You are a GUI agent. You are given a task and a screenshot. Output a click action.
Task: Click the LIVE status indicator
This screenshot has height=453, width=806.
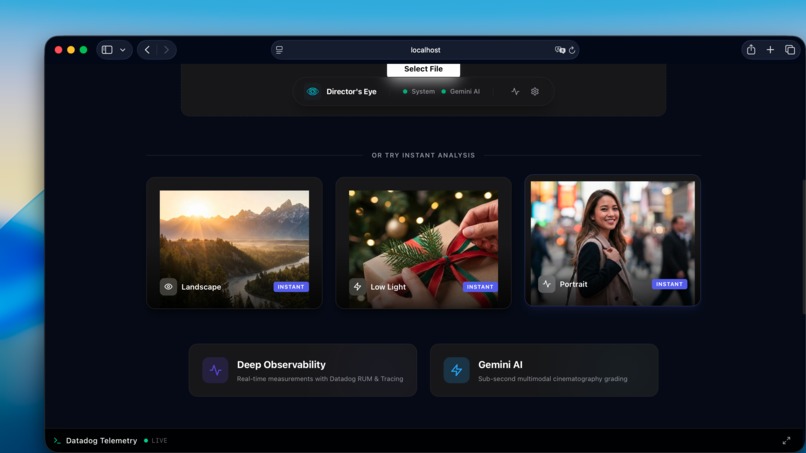tap(156, 441)
